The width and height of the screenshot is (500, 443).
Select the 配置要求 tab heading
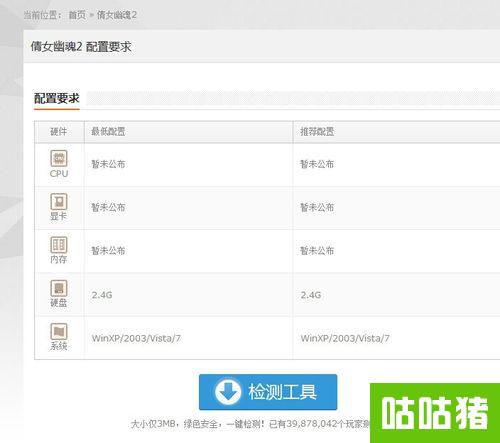coord(57,98)
